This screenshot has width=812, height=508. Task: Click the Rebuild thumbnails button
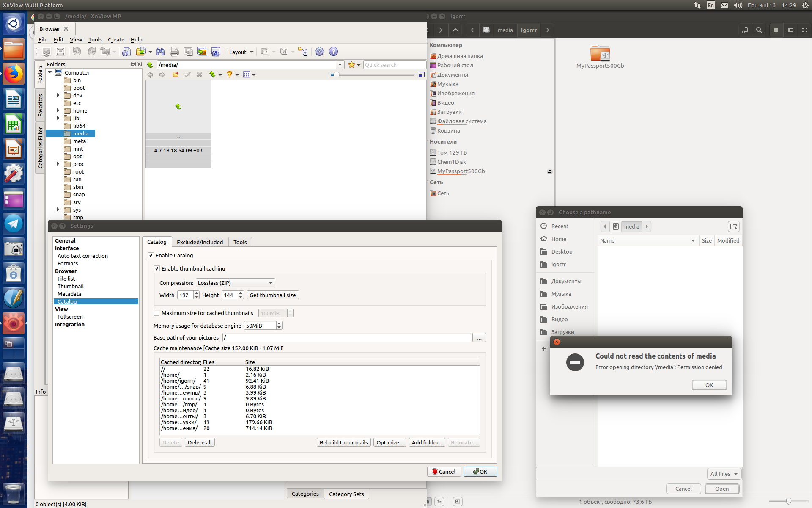343,442
